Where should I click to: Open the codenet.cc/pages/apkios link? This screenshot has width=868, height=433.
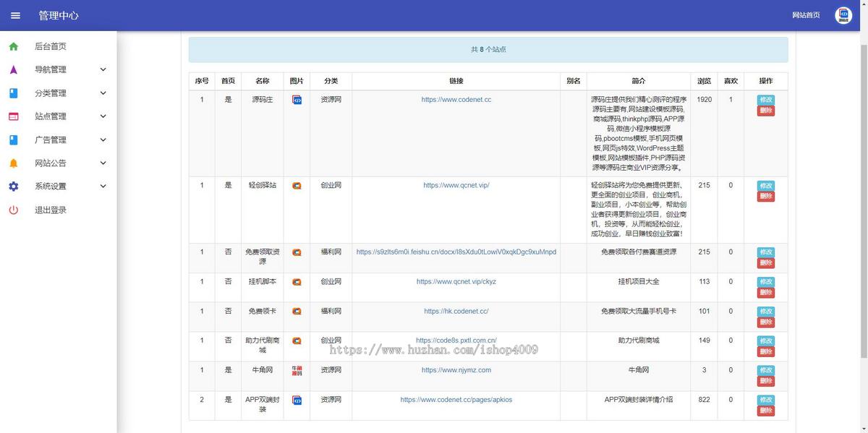pyautogui.click(x=456, y=400)
